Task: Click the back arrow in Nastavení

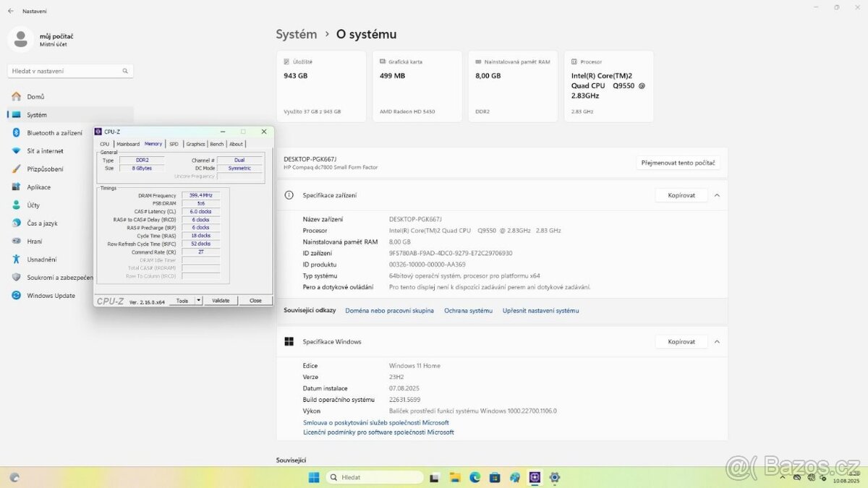Action: point(10,11)
